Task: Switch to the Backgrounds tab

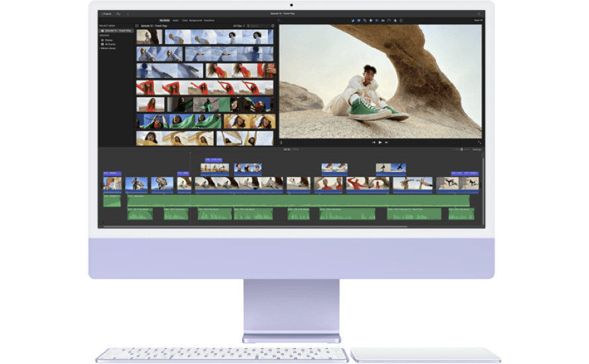Action: tap(195, 21)
